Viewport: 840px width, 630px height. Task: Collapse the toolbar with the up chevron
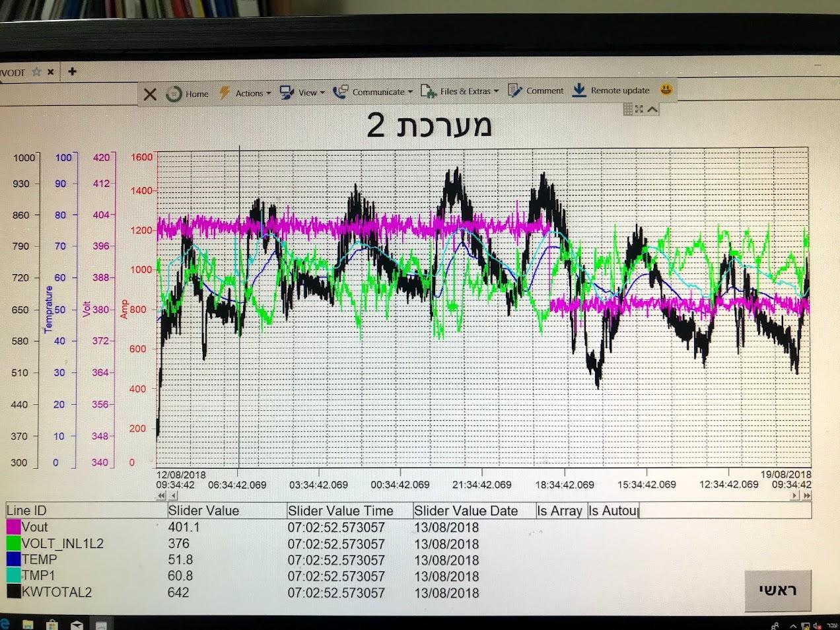coord(652,109)
